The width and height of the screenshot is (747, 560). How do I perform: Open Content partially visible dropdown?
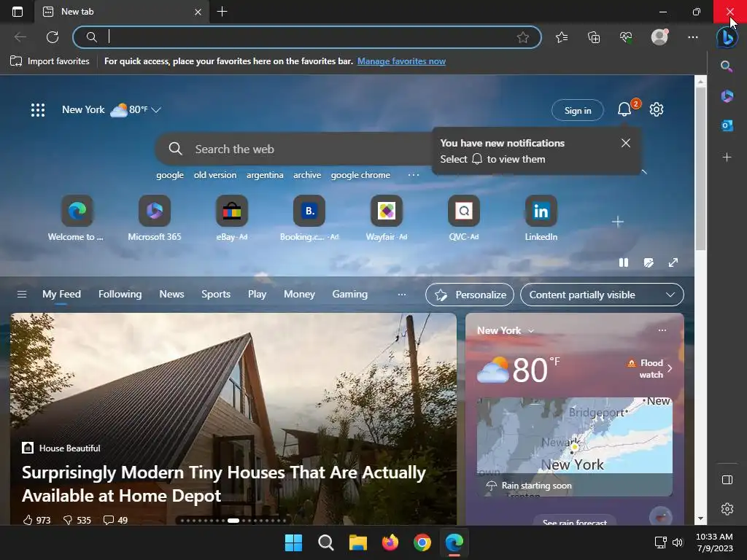click(602, 295)
